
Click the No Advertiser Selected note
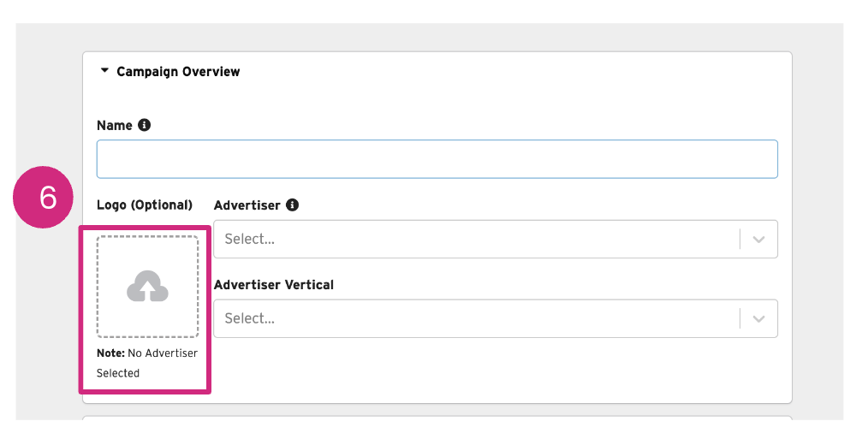[x=146, y=363]
